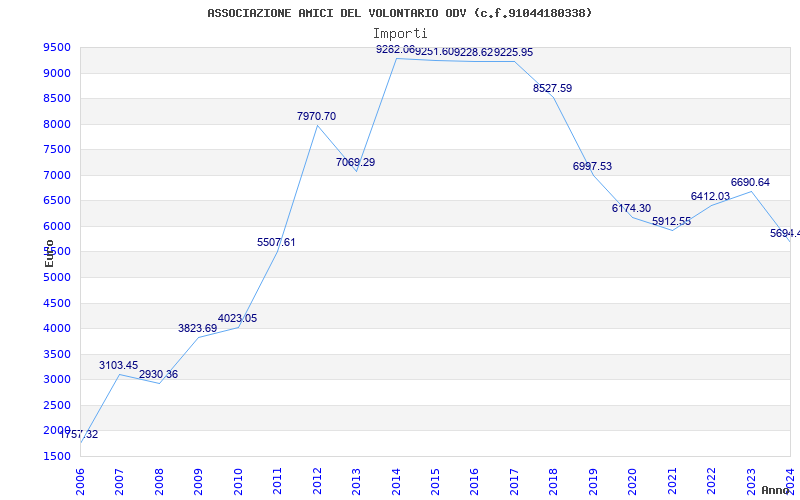800x500 pixels.
Task: Click the data label 5507.61
Action: (276, 242)
